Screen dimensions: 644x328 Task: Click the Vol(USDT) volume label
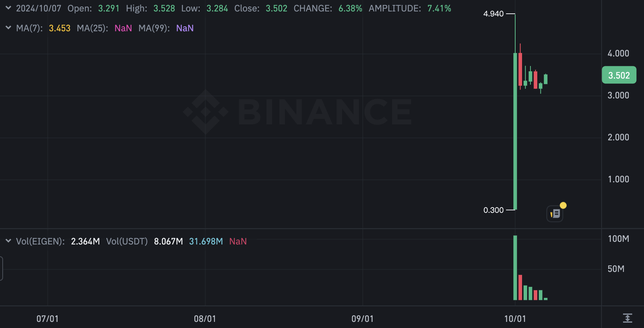[x=127, y=241]
